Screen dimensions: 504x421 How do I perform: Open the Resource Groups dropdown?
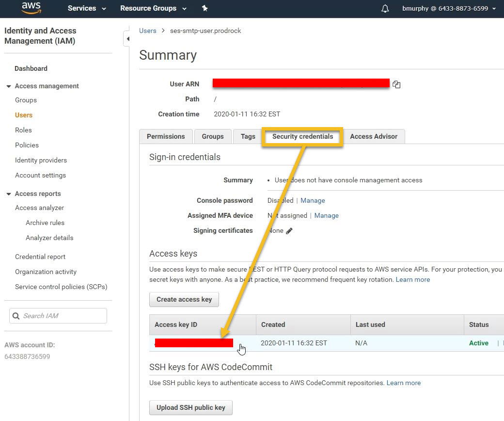(x=153, y=8)
